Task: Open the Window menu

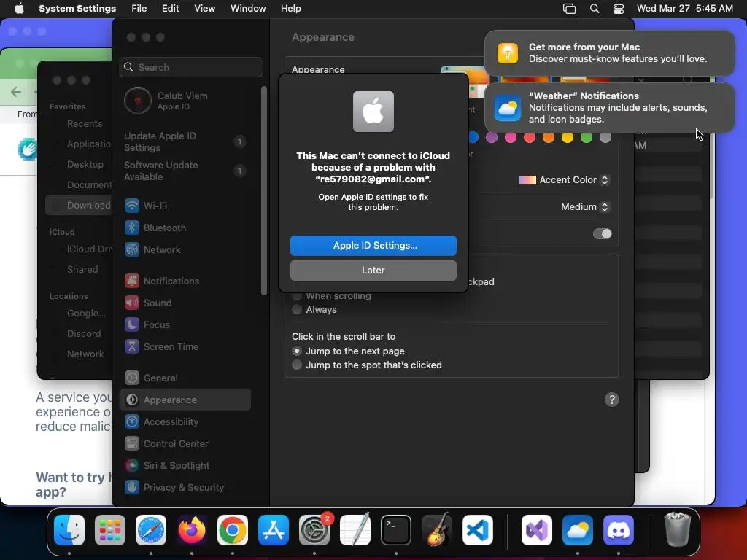Action: [248, 9]
